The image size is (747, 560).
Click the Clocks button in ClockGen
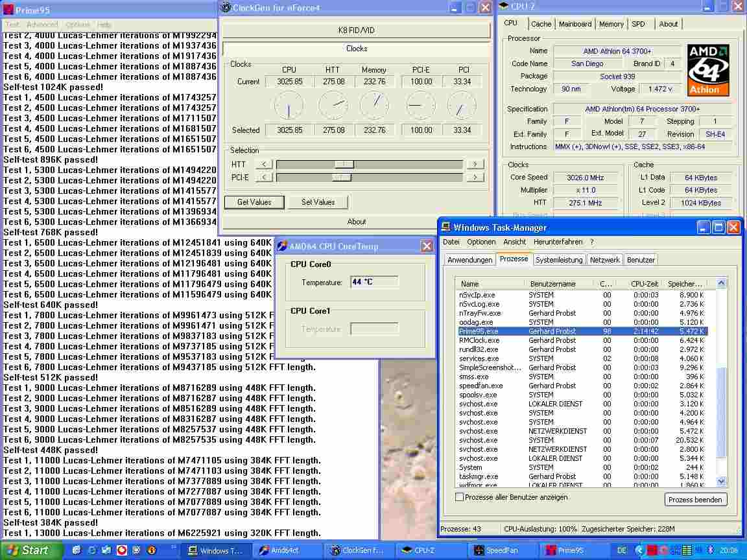[357, 48]
